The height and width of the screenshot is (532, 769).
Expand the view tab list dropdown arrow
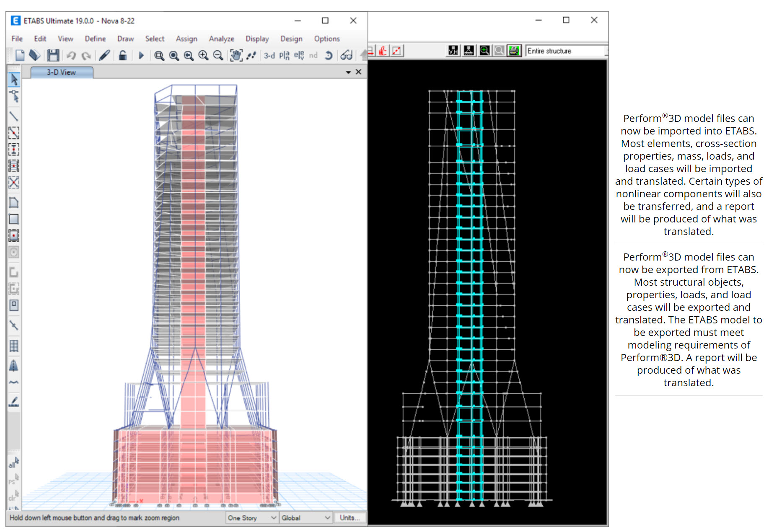coord(348,72)
